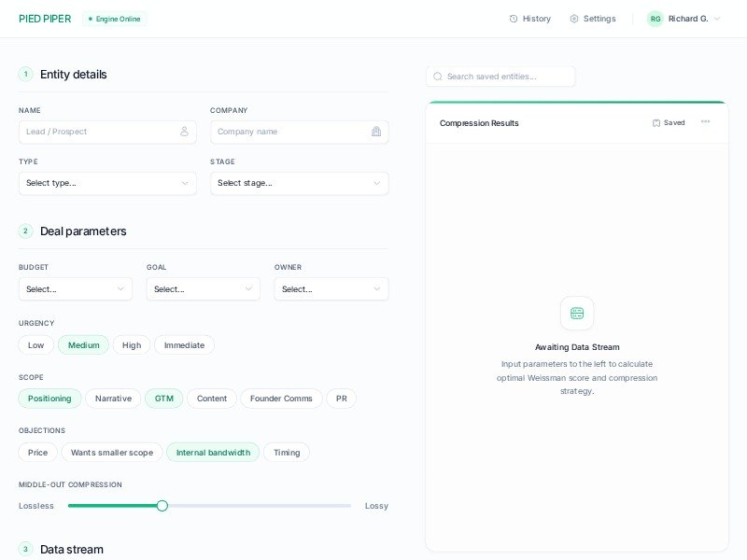Click the History clock icon

pyautogui.click(x=514, y=19)
